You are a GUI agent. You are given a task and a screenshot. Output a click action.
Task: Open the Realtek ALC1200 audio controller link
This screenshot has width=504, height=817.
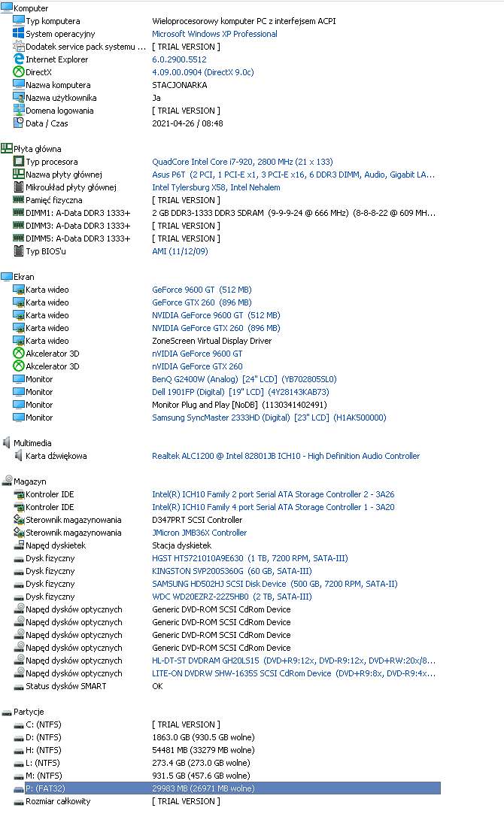[x=286, y=456]
